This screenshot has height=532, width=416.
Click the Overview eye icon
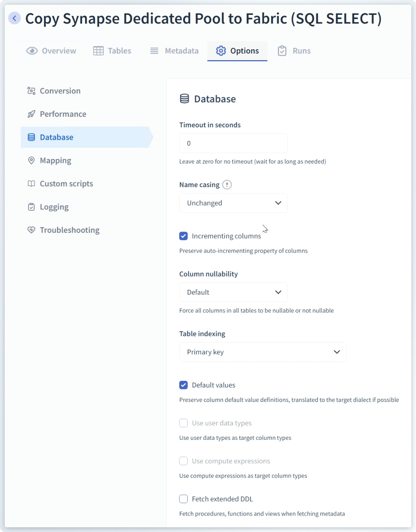pos(32,51)
